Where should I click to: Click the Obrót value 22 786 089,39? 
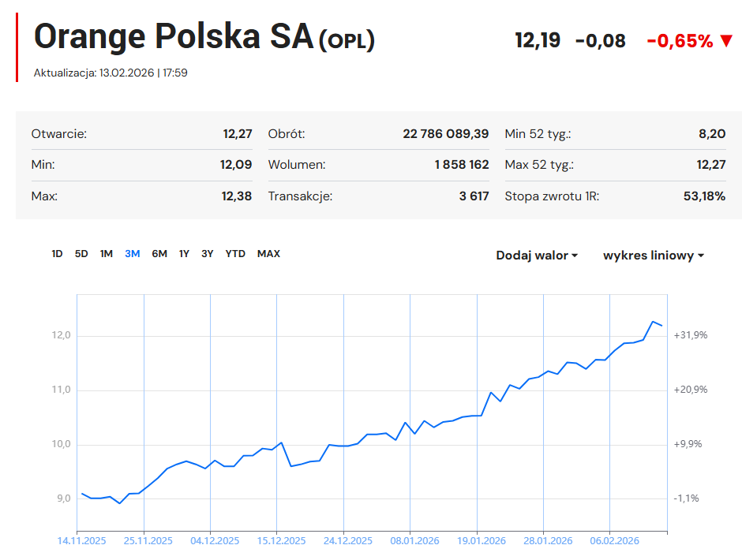coord(445,134)
